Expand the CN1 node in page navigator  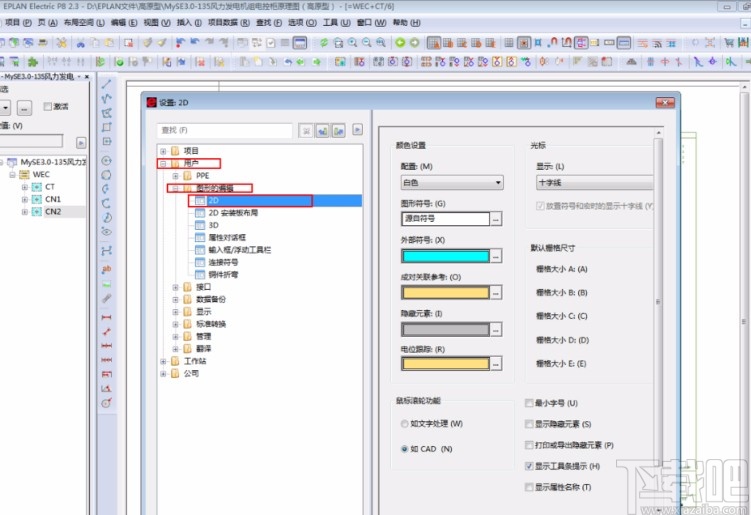[24, 199]
